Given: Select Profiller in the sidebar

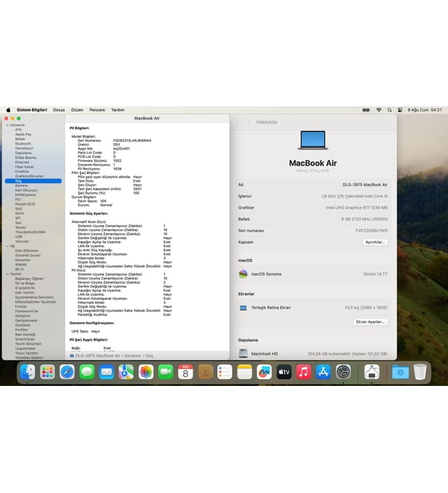Looking at the screenshot, I should [x=22, y=330].
